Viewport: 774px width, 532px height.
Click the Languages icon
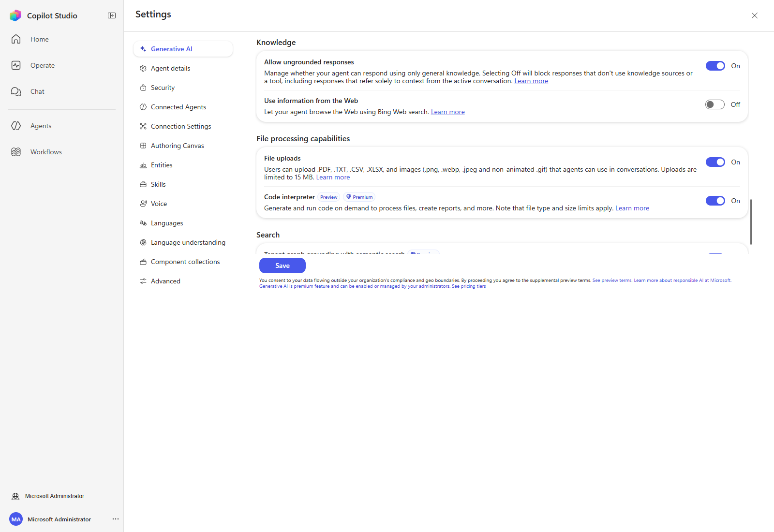click(143, 223)
